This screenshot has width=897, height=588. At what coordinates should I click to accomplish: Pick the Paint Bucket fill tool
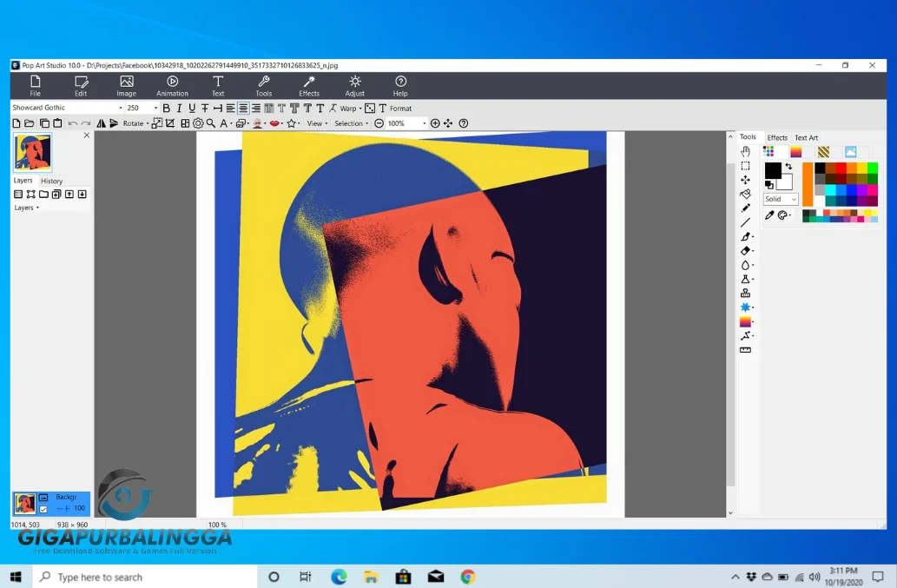(745, 194)
